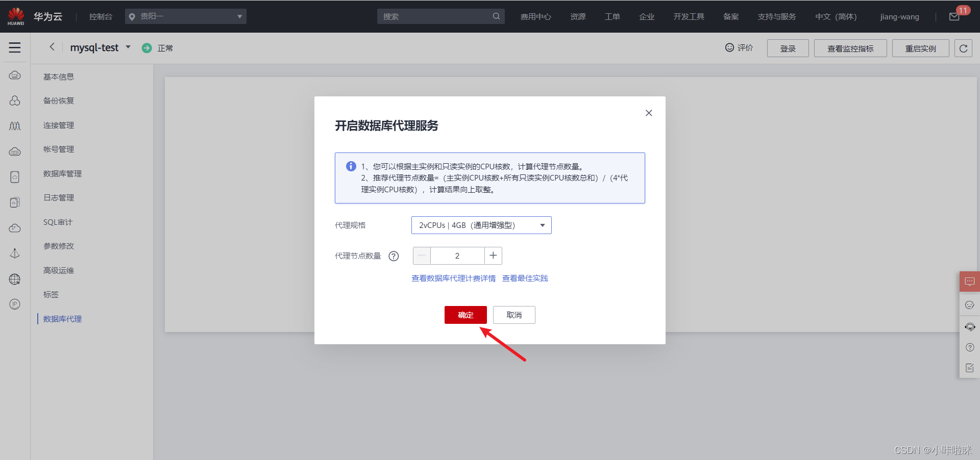Open 支持与服务 in the top bar
980x460 pixels.
pyautogui.click(x=776, y=17)
